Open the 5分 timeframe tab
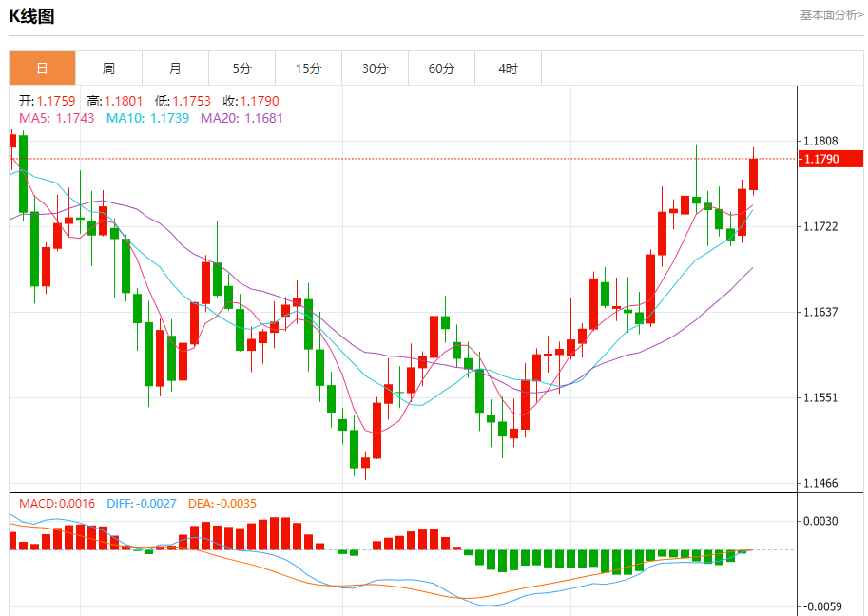Image resolution: width=868 pixels, height=616 pixels. (x=241, y=68)
